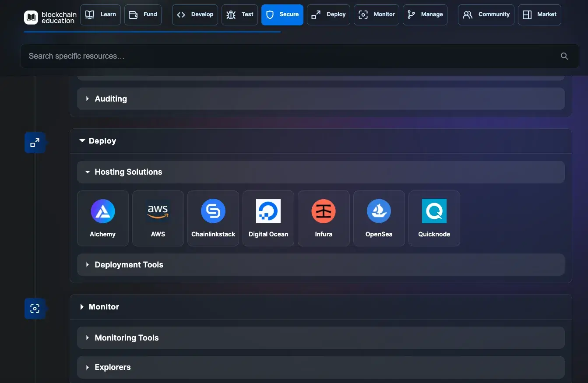Open the AWS logo icon

158,211
